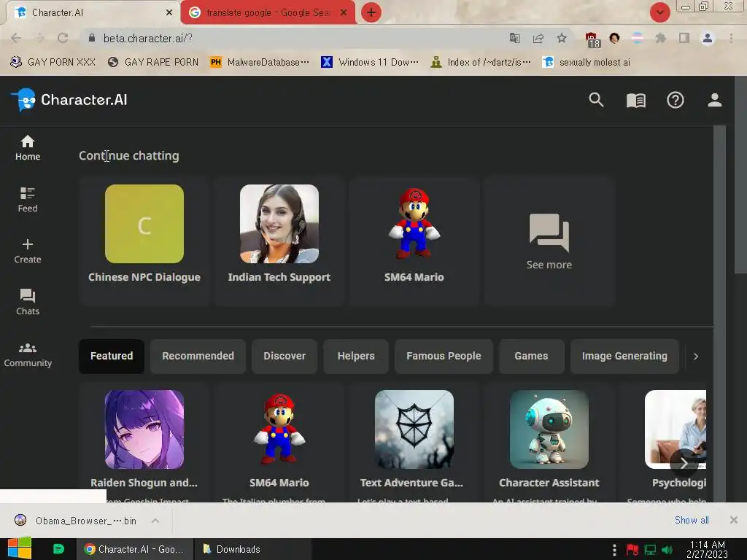Screen dimensions: 747x560
Task: Click the Character.AI logo
Action: click(x=69, y=100)
